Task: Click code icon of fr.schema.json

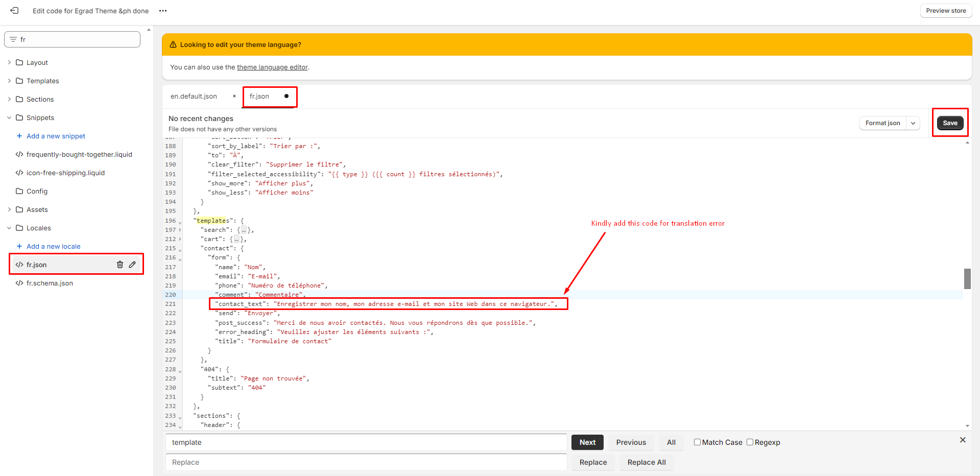Action: pyautogui.click(x=19, y=283)
